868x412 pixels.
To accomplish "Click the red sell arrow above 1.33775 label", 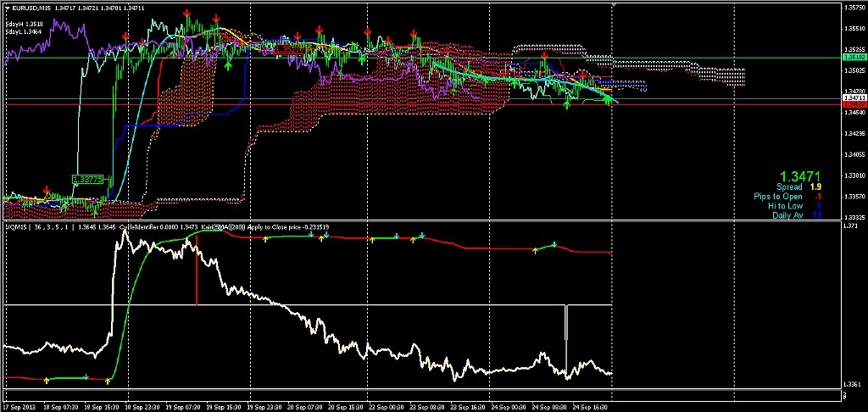I will click(x=48, y=190).
